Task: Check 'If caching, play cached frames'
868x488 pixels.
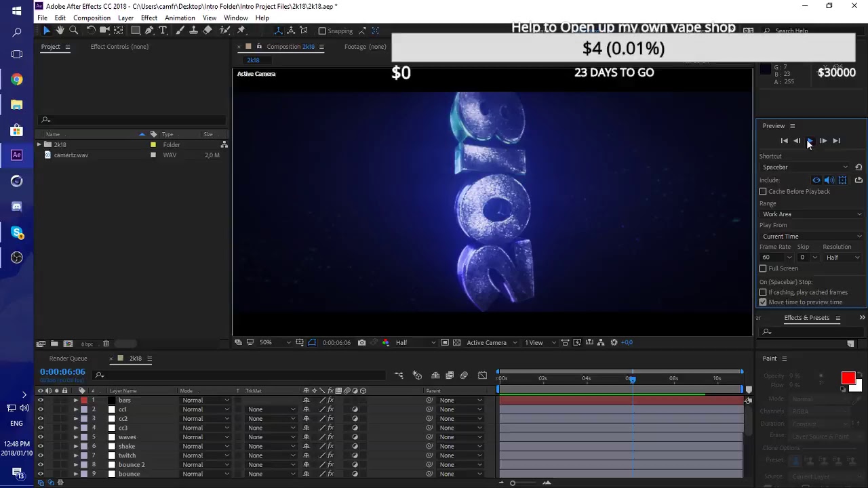Action: tap(763, 293)
